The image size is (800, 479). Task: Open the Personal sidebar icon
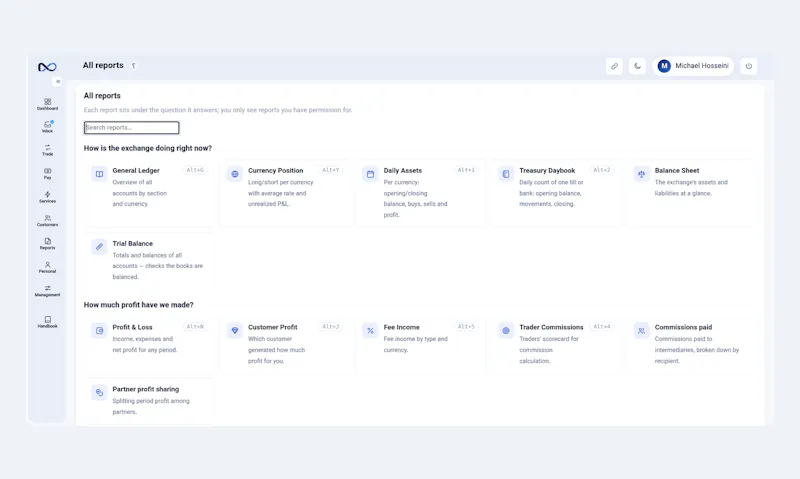click(47, 267)
